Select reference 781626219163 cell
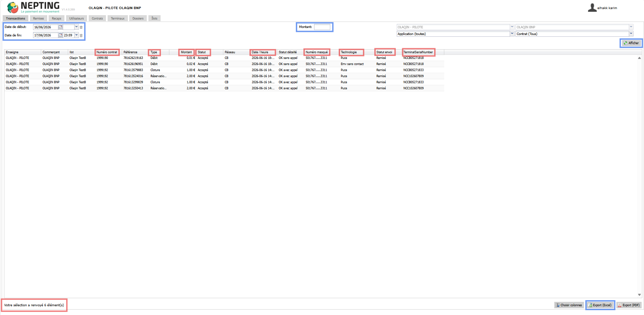This screenshot has width=644, height=315. tap(135, 58)
